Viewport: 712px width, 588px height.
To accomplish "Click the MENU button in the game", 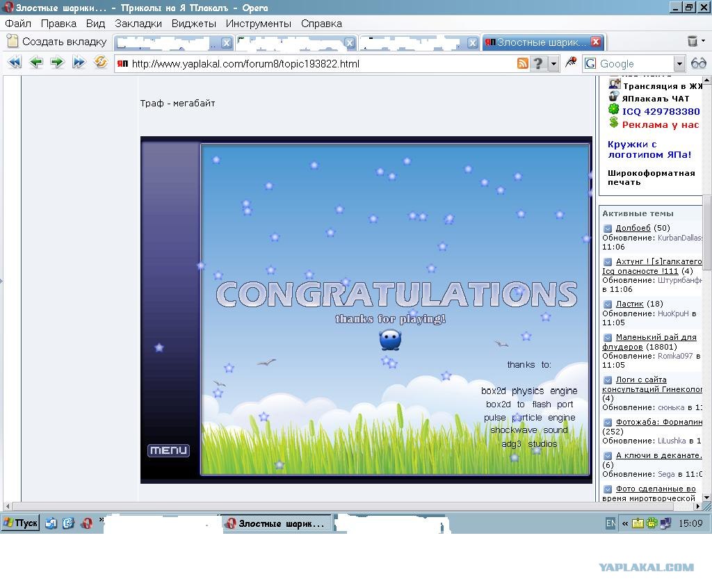I will [168, 450].
